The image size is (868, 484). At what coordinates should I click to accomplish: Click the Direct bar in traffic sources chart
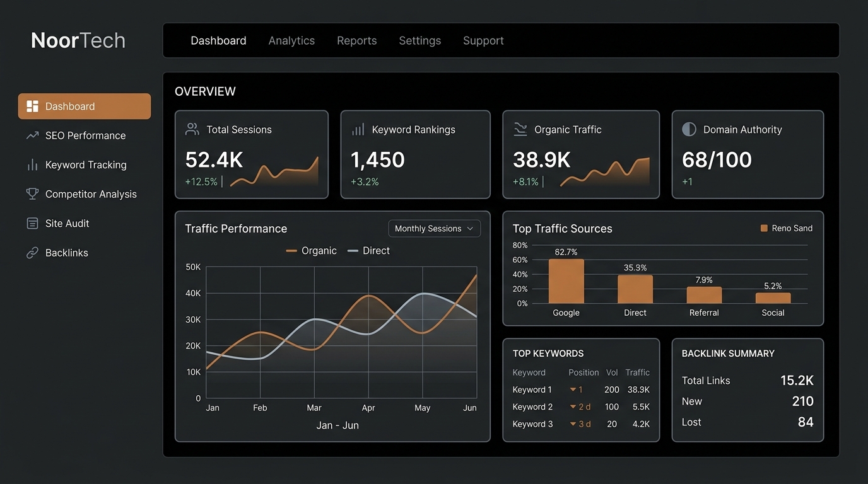pyautogui.click(x=635, y=289)
